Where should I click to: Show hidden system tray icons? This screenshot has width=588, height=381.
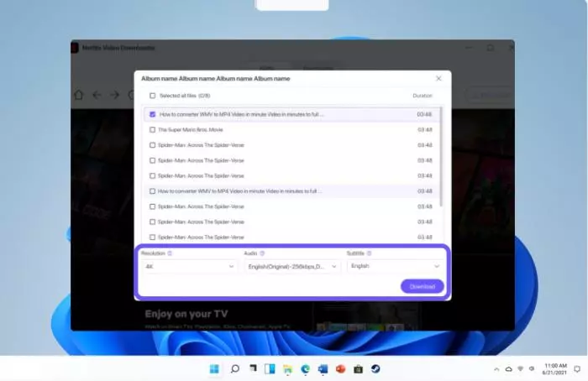(496, 369)
